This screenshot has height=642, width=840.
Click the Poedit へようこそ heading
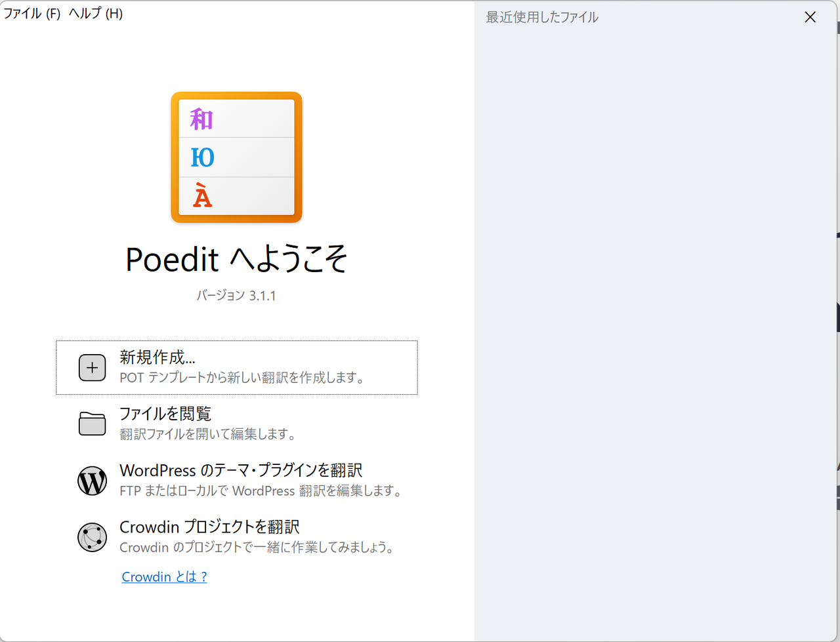pyautogui.click(x=236, y=259)
